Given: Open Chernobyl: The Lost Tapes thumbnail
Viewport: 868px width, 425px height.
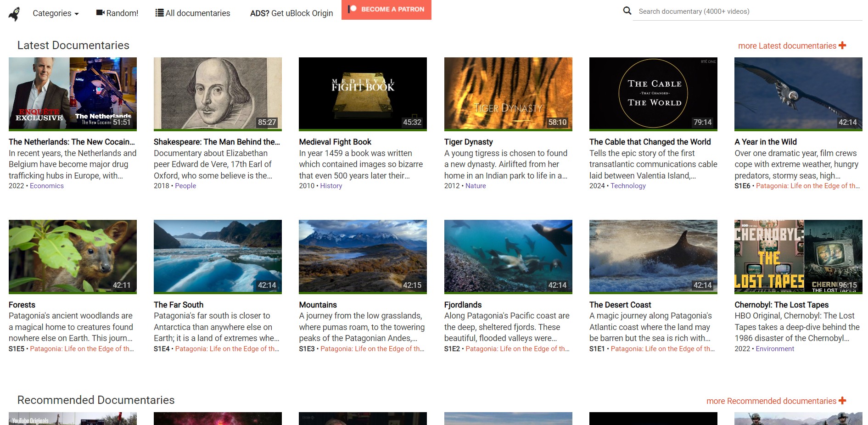Looking at the screenshot, I should click(798, 256).
